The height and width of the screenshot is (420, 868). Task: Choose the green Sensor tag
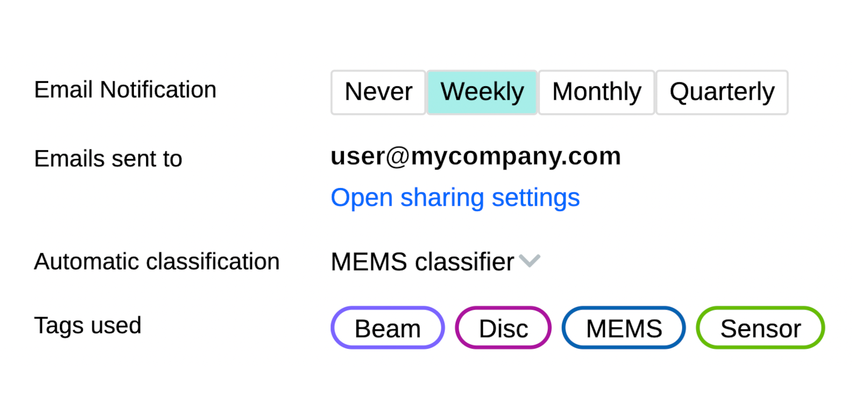click(x=760, y=328)
